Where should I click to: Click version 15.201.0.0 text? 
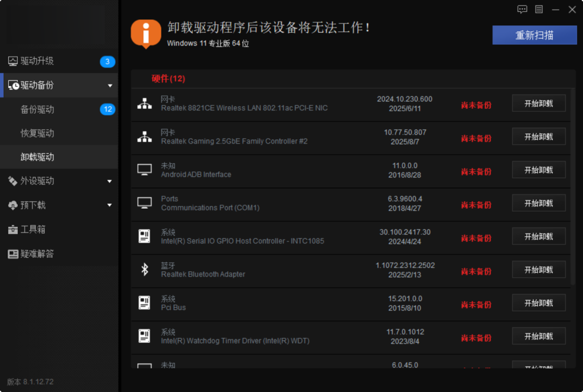click(x=405, y=298)
